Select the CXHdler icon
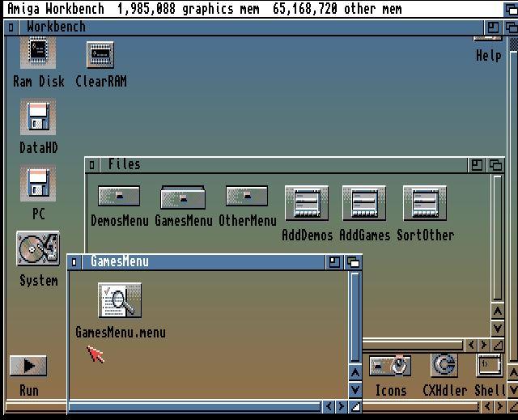This screenshot has width=518, height=420. click(444, 365)
